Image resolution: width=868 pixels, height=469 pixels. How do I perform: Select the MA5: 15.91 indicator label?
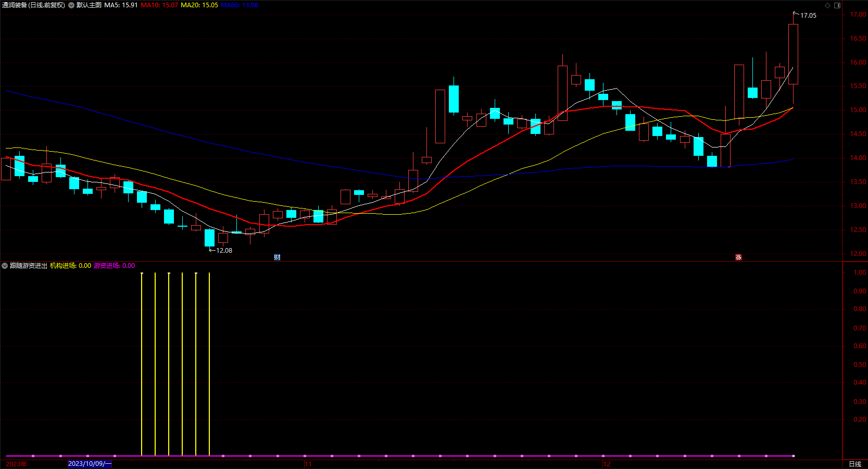click(x=121, y=5)
